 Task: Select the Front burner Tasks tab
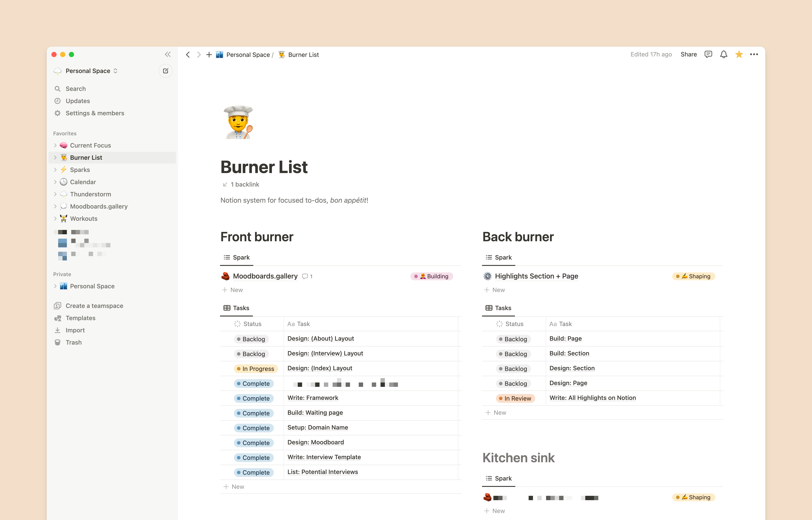(x=236, y=308)
